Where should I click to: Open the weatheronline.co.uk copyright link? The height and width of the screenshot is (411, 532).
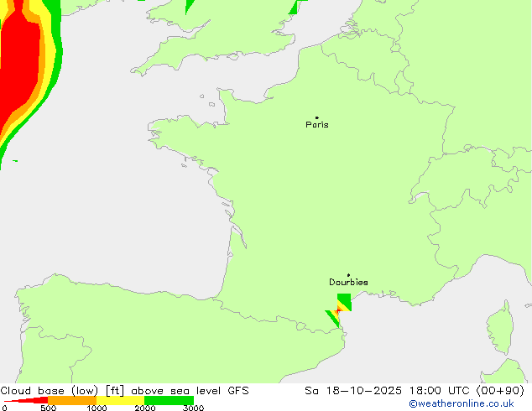coord(462,403)
